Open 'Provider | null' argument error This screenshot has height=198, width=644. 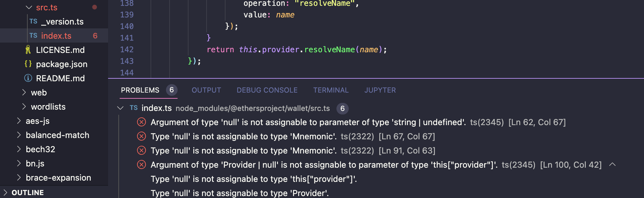324,165
